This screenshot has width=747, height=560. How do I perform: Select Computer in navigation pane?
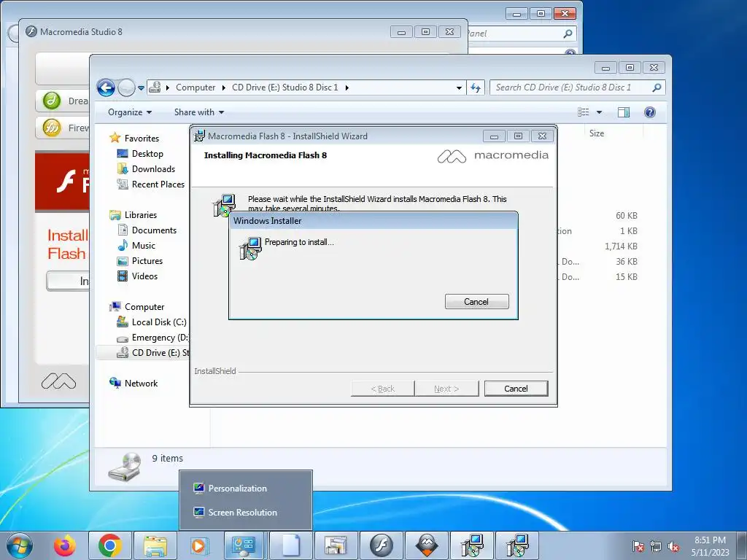[144, 307]
